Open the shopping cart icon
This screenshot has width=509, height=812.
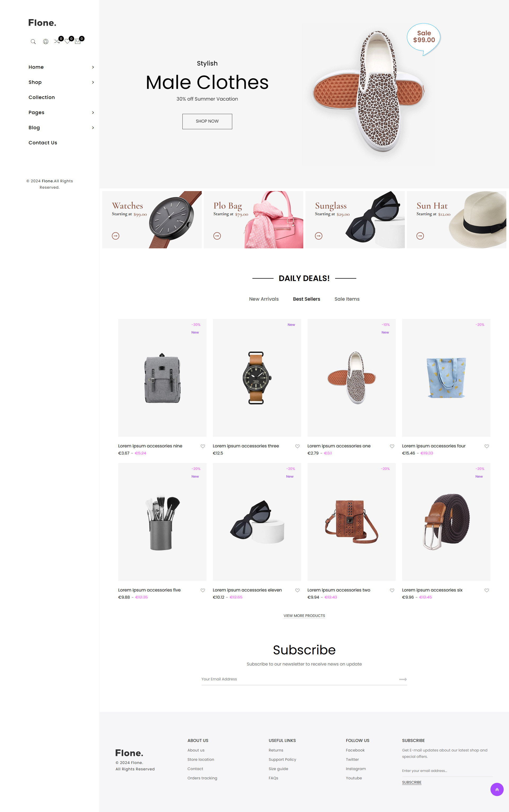[78, 41]
